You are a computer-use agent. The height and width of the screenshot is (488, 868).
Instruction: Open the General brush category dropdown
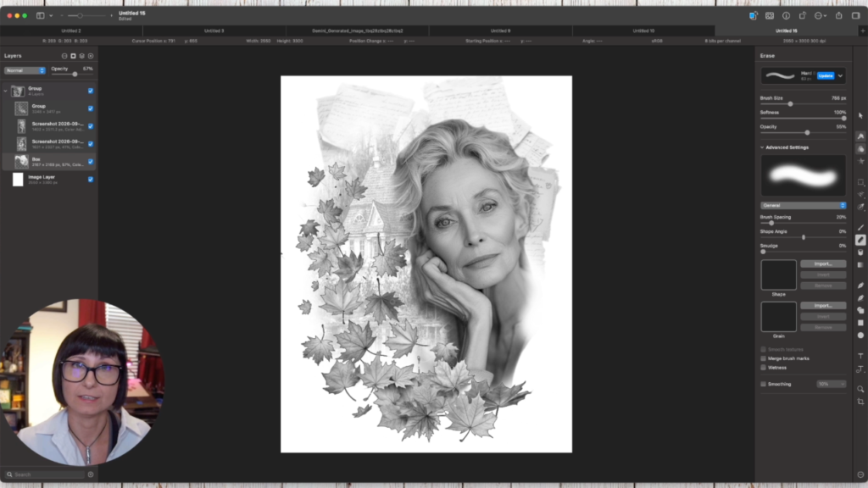pyautogui.click(x=803, y=205)
